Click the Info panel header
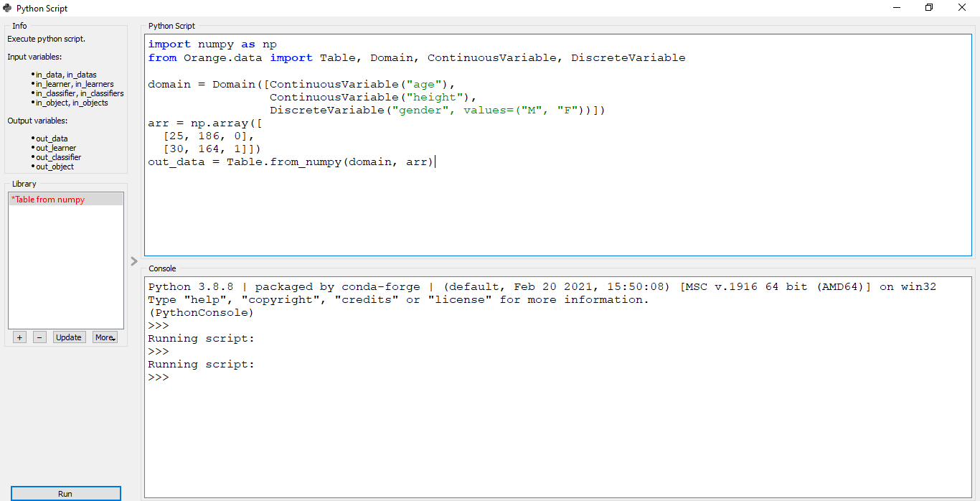 coord(19,25)
